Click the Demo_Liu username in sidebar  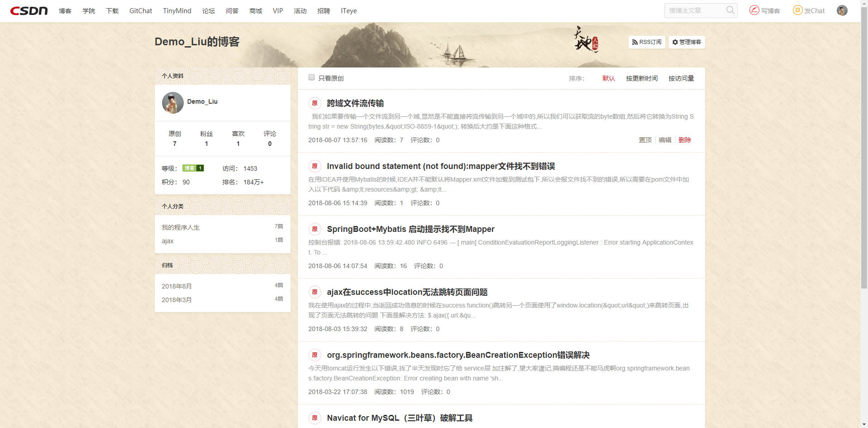point(202,101)
